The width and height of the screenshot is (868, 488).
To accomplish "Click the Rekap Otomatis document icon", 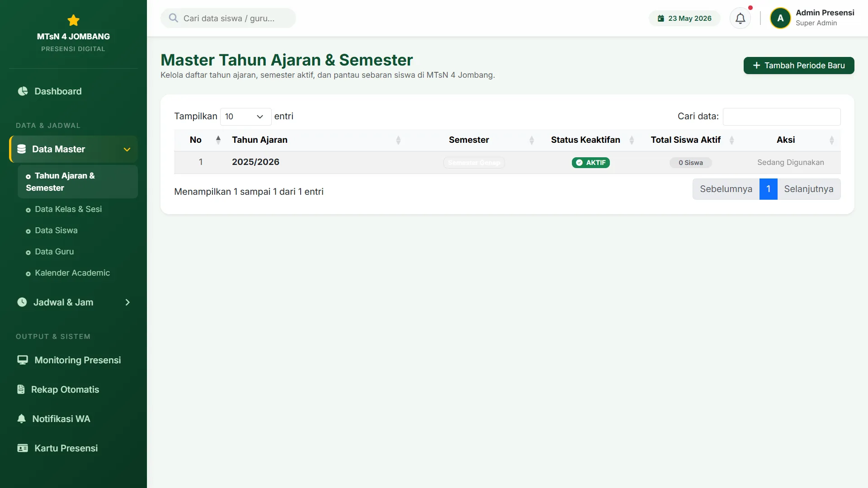I will pos(21,389).
